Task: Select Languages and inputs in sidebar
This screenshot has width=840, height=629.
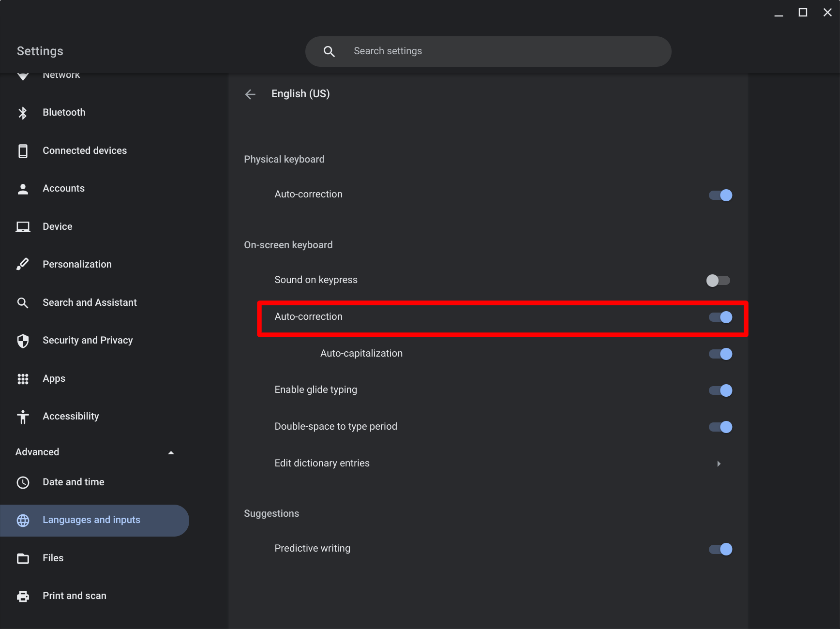Action: (91, 520)
